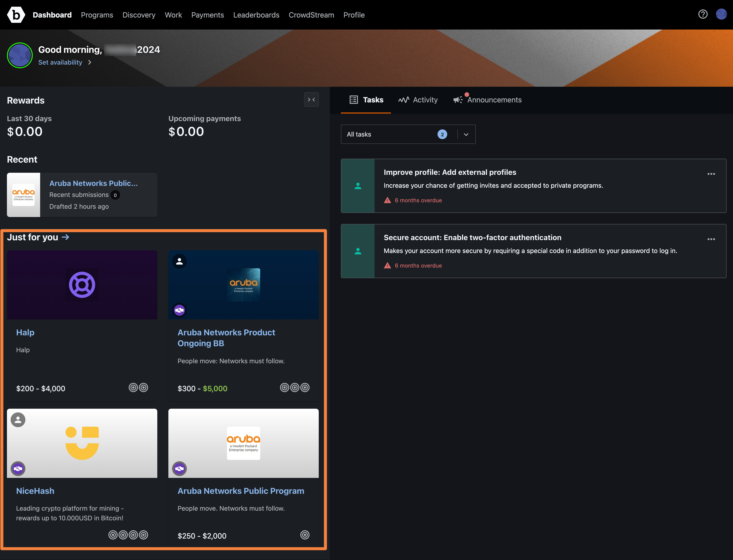The height and width of the screenshot is (560, 733).
Task: Click the four target icons on NiceHash card
Action: tap(128, 535)
